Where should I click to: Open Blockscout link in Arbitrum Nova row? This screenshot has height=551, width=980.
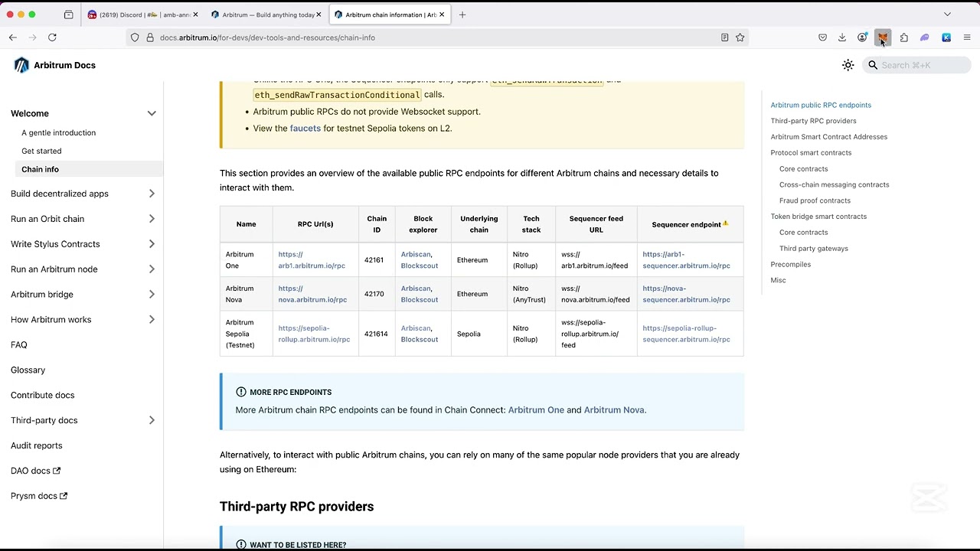[420, 300]
